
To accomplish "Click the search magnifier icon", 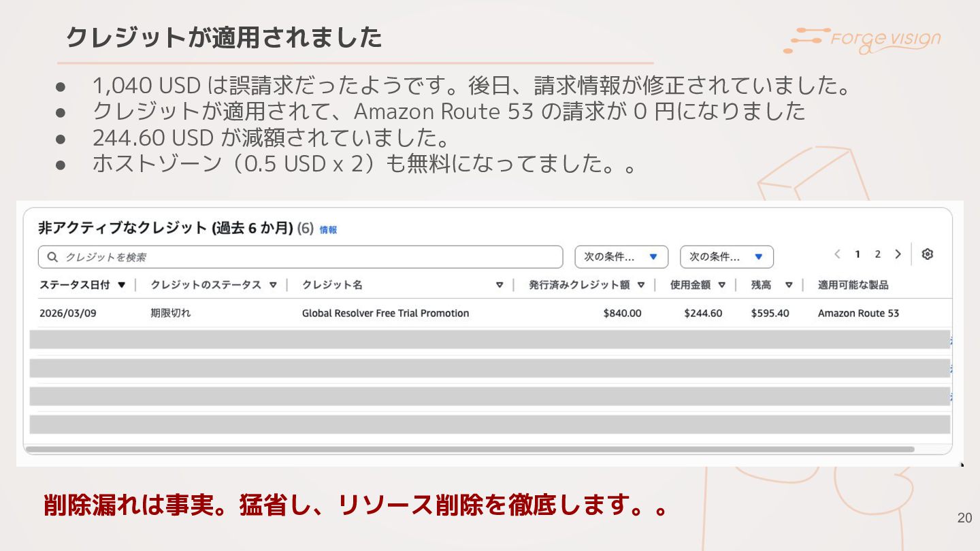I will (52, 257).
